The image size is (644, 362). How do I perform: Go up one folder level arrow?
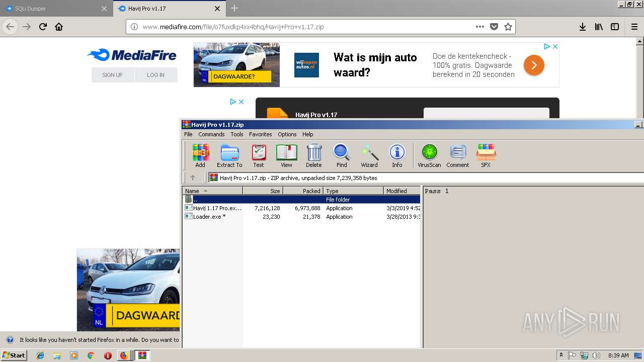pos(192,177)
